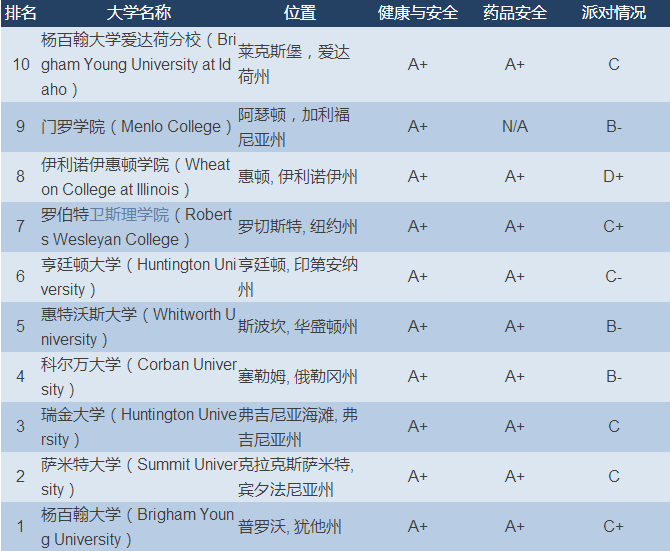Click the rank number 2
This screenshot has width=670, height=551.
21,477
